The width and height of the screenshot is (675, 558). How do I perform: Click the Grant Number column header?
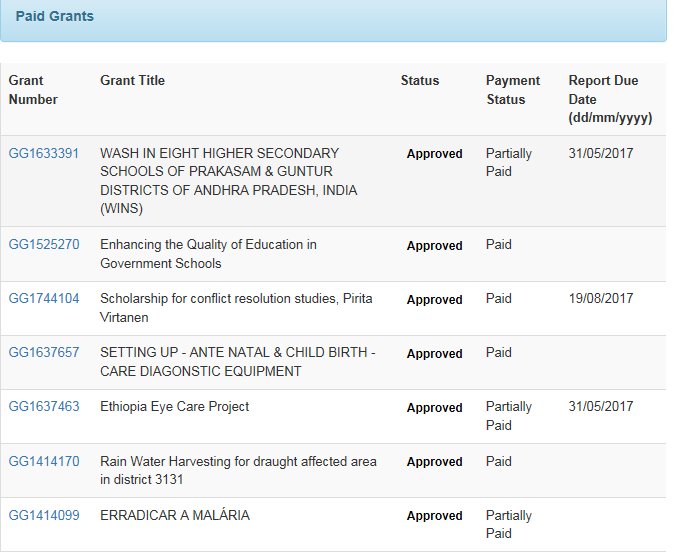pyautogui.click(x=34, y=90)
